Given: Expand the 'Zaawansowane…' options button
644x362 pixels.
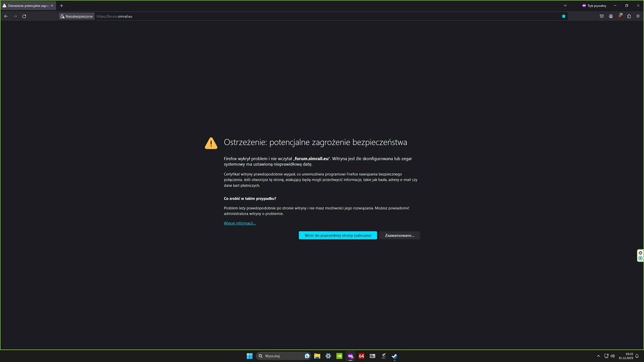Looking at the screenshot, I should [399, 236].
